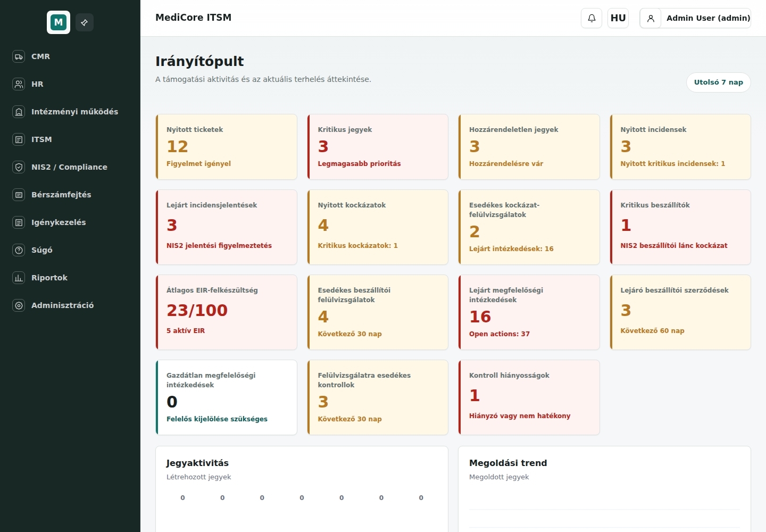
Task: Go to Intézményi működés section
Action: click(x=70, y=112)
